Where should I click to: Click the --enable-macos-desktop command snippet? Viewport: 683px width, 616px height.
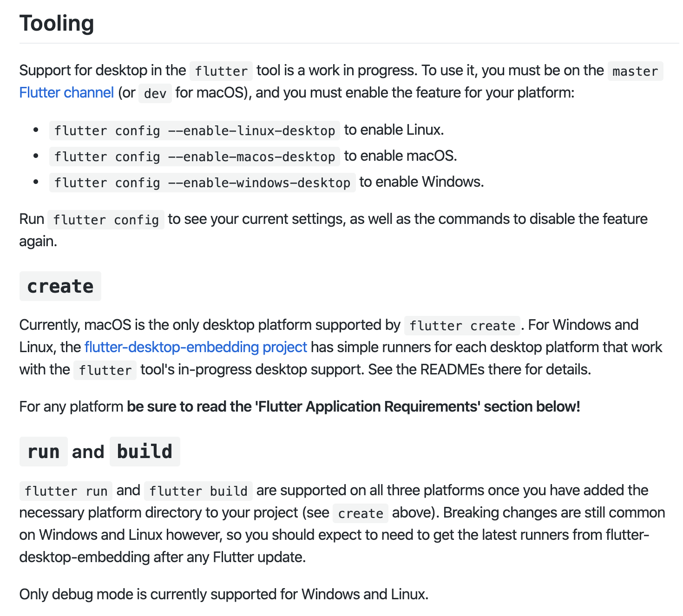coord(194,157)
